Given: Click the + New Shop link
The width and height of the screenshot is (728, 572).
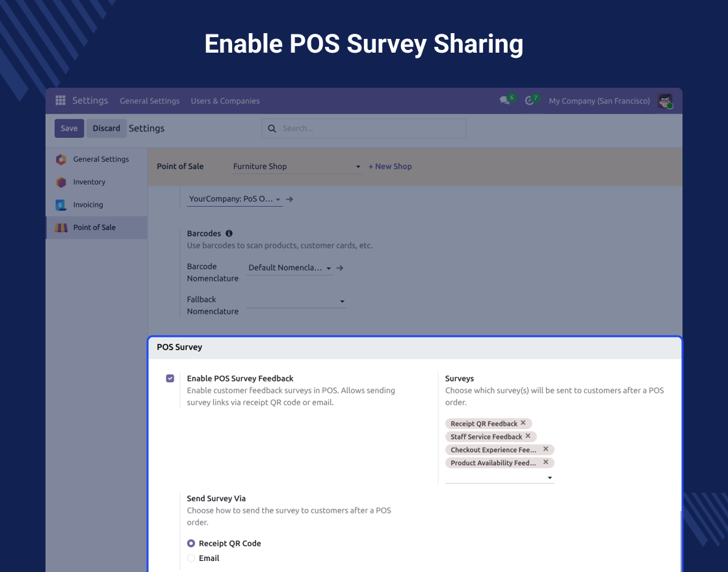Looking at the screenshot, I should pyautogui.click(x=390, y=166).
